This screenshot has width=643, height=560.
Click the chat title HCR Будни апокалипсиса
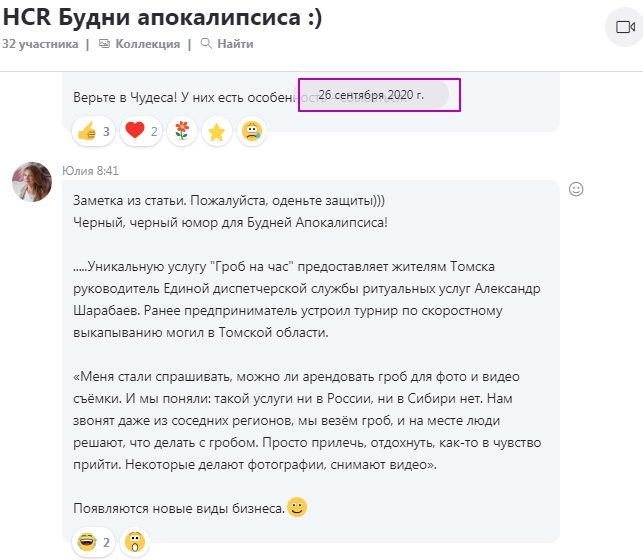point(163,18)
